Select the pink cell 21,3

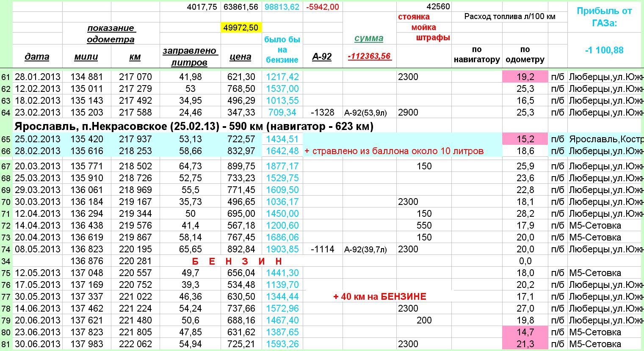525,344
